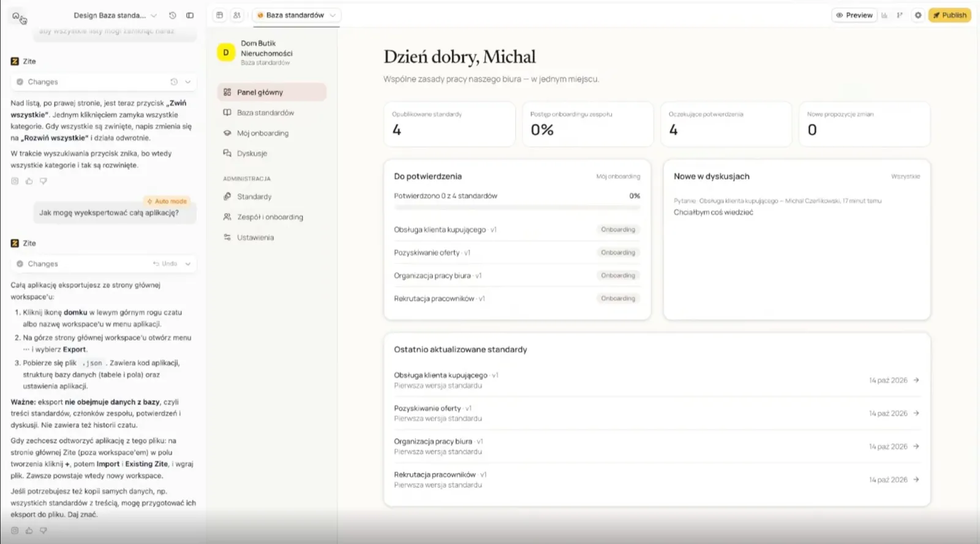980x544 pixels.
Task: Copy the first Zite reply
Action: (15, 181)
